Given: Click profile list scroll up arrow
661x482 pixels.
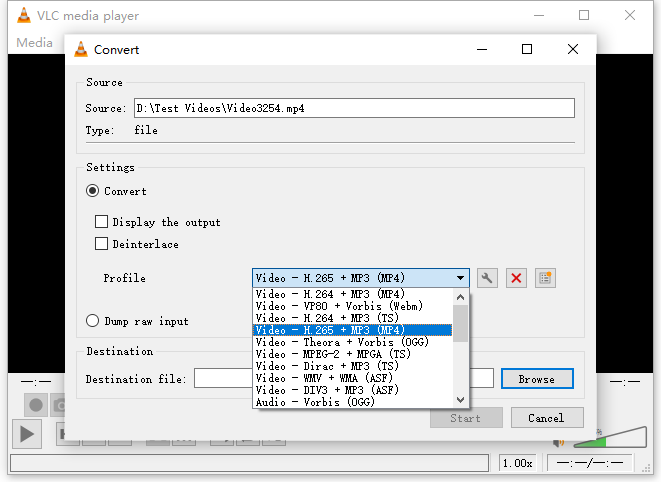Looking at the screenshot, I should click(460, 297).
